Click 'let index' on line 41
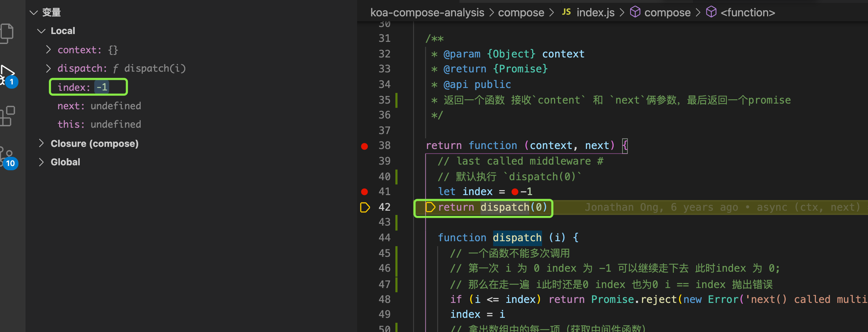 click(465, 192)
